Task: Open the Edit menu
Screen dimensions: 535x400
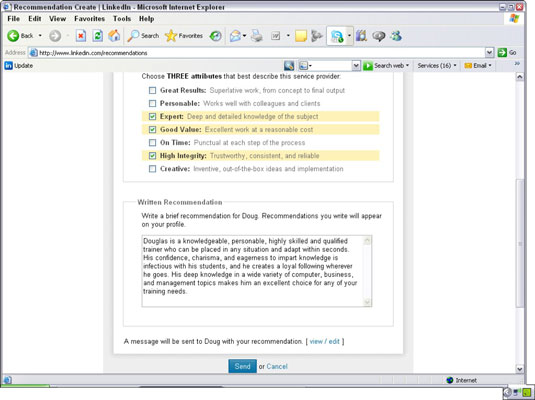Action: pyautogui.click(x=35, y=19)
